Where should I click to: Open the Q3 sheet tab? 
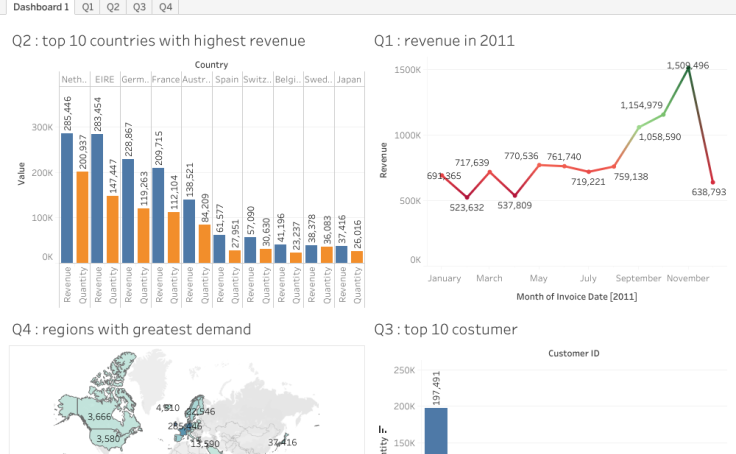pos(140,7)
